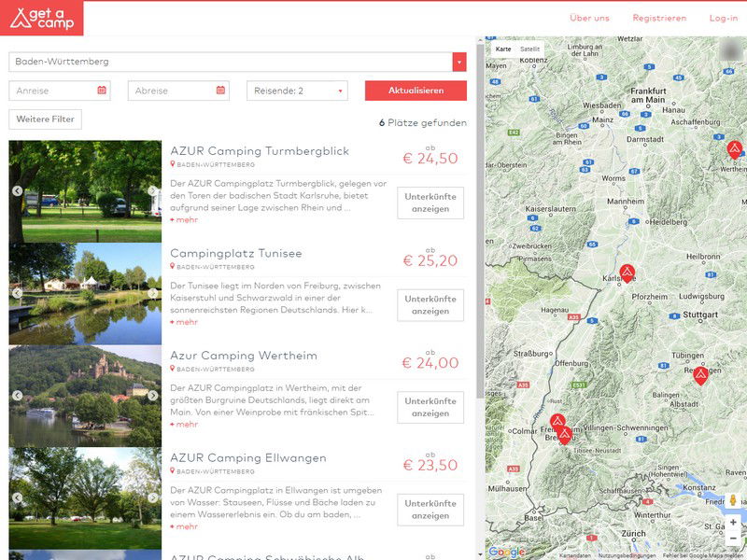
Task: Open the AZUR Camping Turmbergblick title link
Action: coord(260,151)
